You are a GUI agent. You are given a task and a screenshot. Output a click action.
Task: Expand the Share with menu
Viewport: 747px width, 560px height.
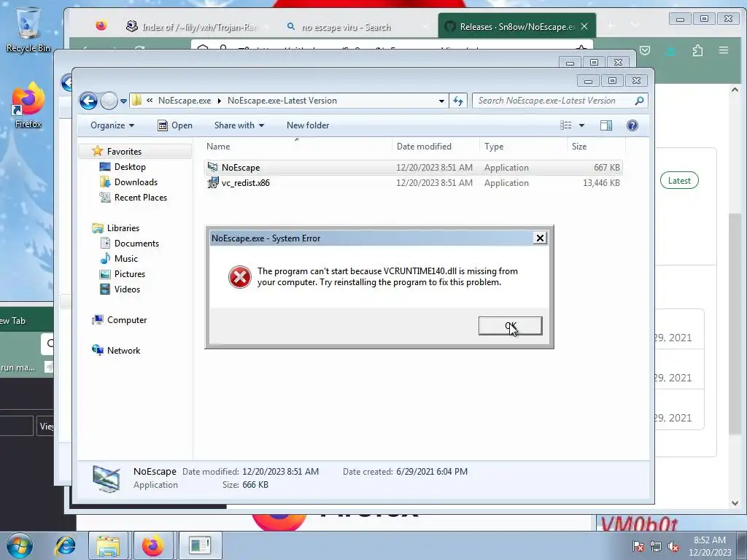coord(239,125)
